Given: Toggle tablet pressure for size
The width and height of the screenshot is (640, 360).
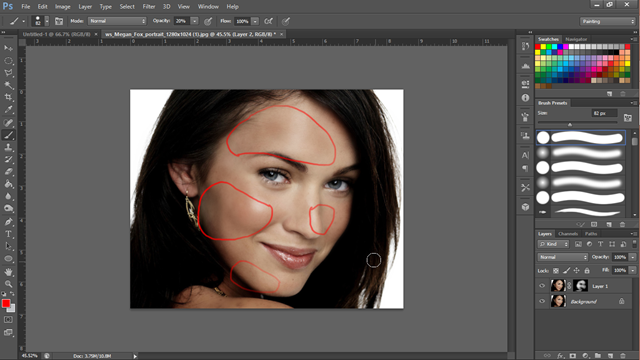Looking at the screenshot, I should pos(286,21).
